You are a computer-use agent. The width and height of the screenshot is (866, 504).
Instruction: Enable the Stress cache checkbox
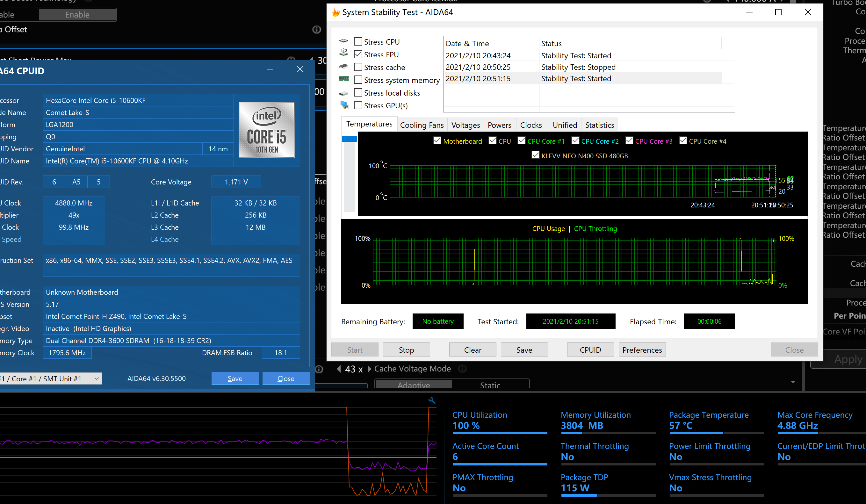click(x=358, y=67)
